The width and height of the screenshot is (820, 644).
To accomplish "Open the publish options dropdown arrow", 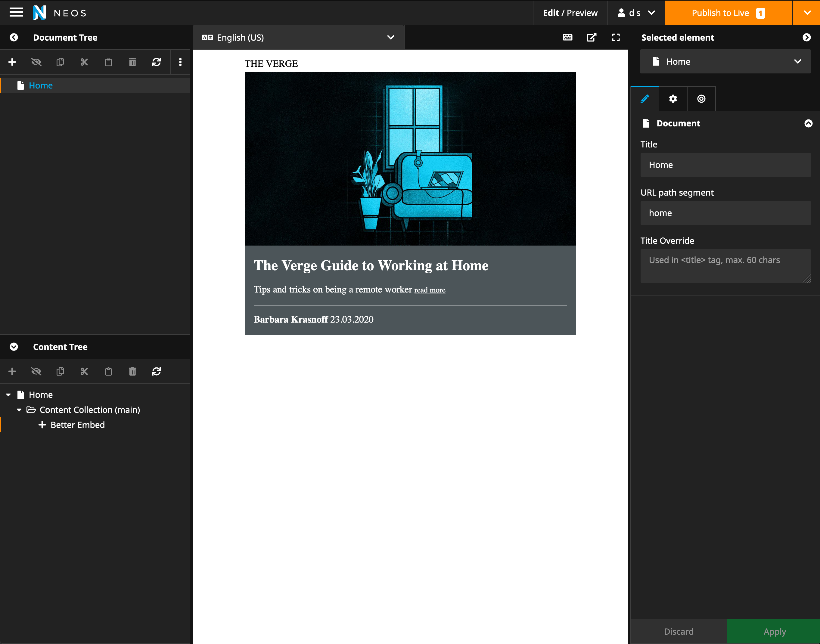I will [807, 12].
